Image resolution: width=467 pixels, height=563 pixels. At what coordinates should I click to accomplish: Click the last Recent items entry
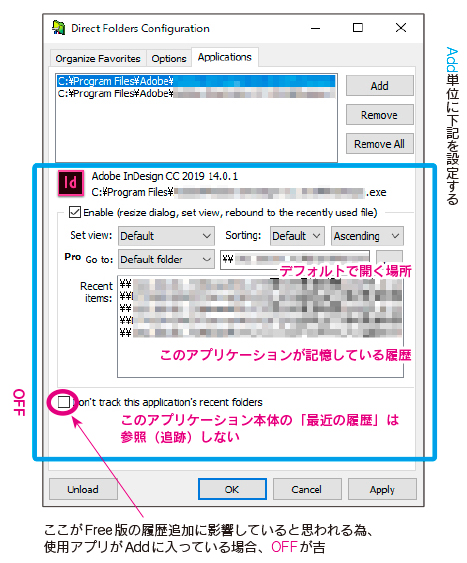(x=260, y=332)
